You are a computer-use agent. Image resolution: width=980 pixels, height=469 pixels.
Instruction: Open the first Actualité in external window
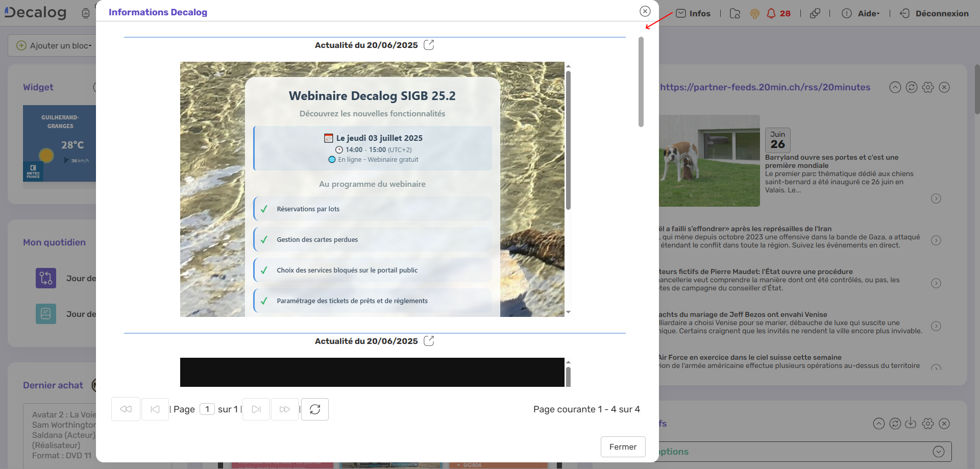click(429, 45)
